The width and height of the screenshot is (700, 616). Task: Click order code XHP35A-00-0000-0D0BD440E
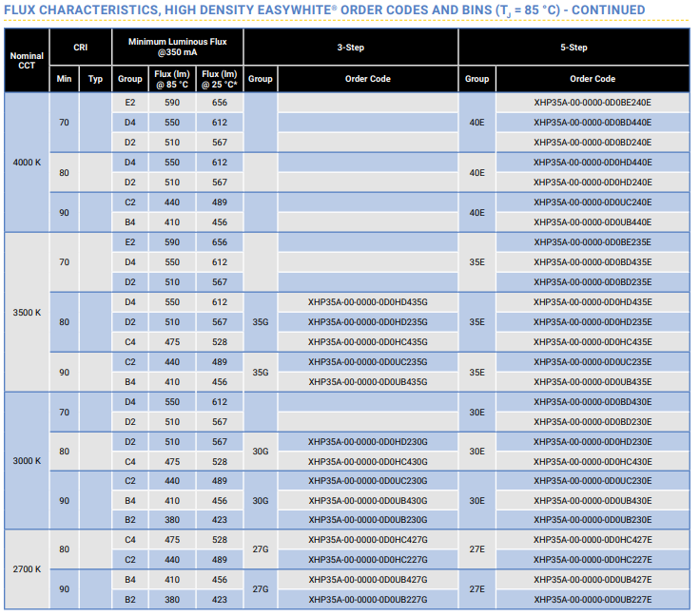click(593, 123)
